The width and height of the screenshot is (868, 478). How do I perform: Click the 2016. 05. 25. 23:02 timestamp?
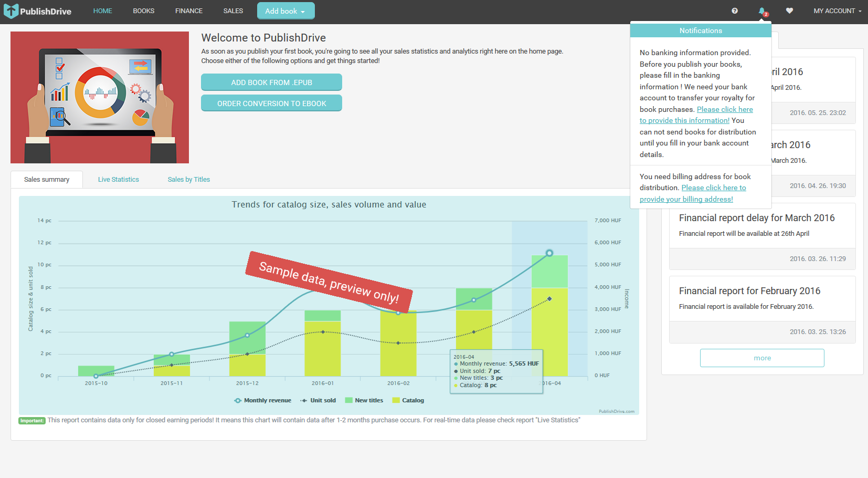(818, 113)
